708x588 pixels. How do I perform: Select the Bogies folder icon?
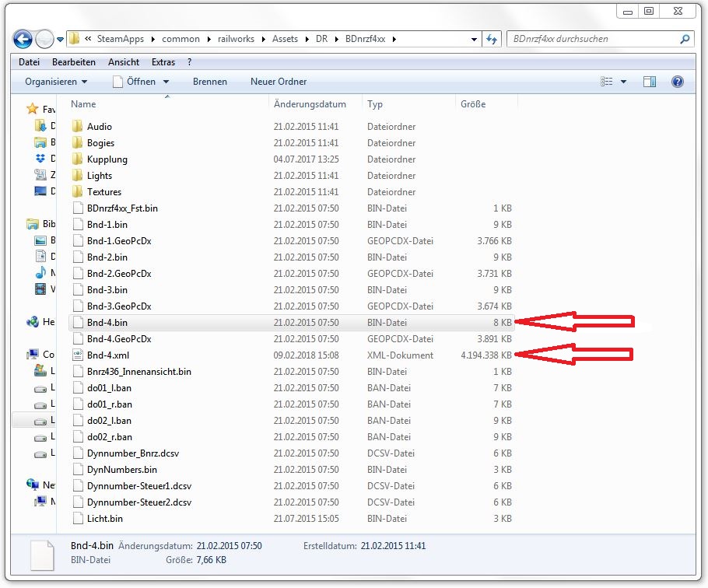click(78, 142)
